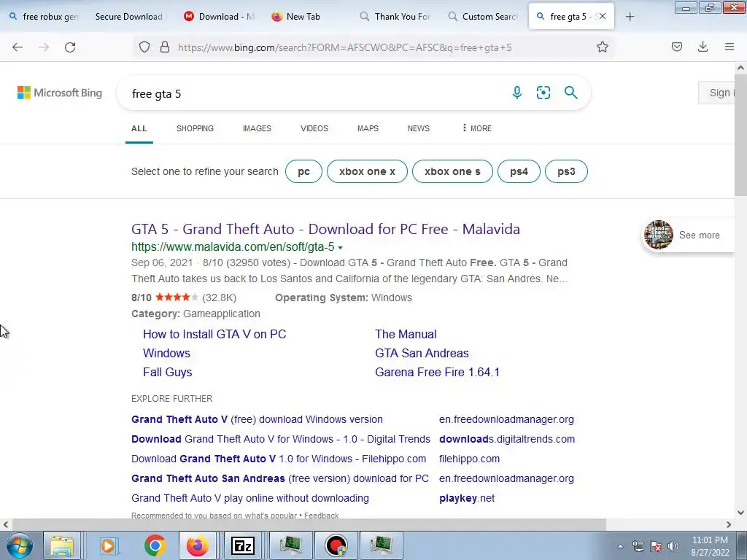Click the Firefox address bar URL

pyautogui.click(x=344, y=47)
